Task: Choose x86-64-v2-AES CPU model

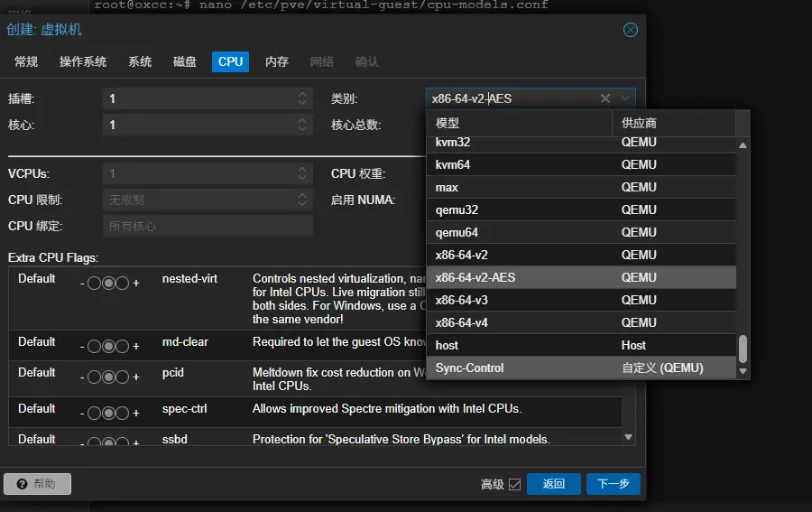Action: [x=581, y=277]
